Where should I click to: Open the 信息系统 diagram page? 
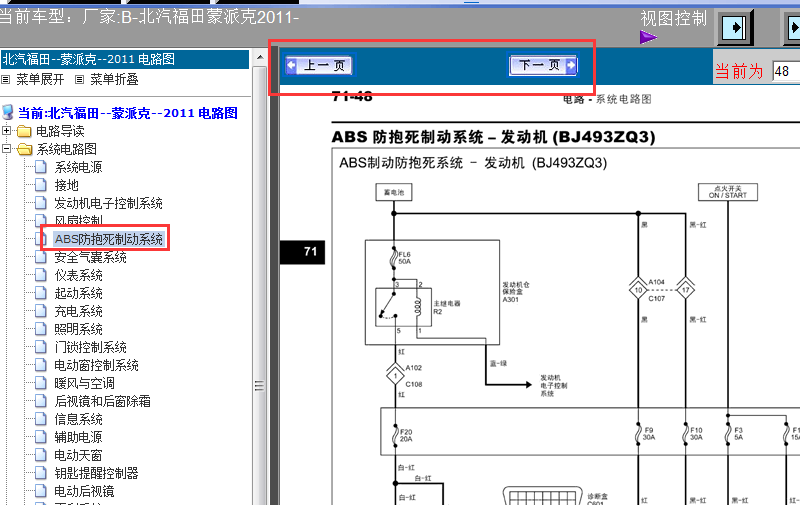coord(79,419)
